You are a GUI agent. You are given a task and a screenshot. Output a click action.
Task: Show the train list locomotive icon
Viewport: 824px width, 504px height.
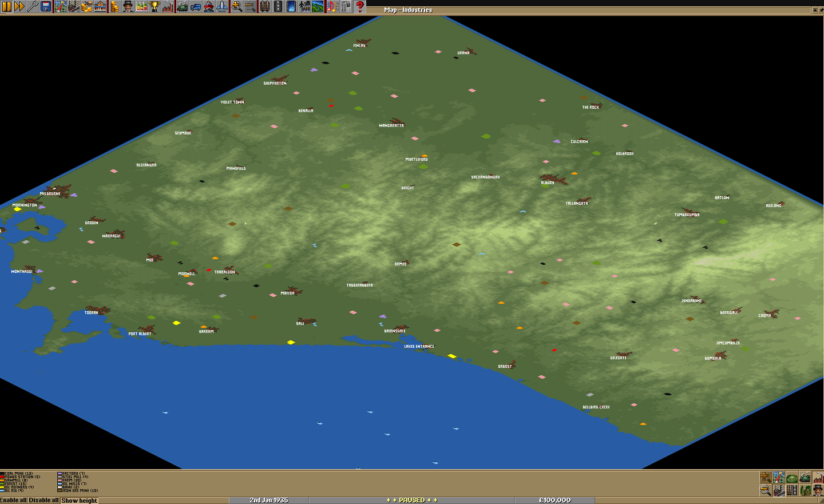[x=182, y=6]
